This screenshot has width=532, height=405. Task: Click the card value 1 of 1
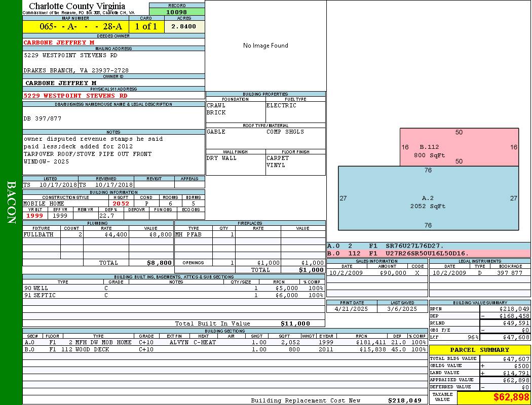pos(146,26)
